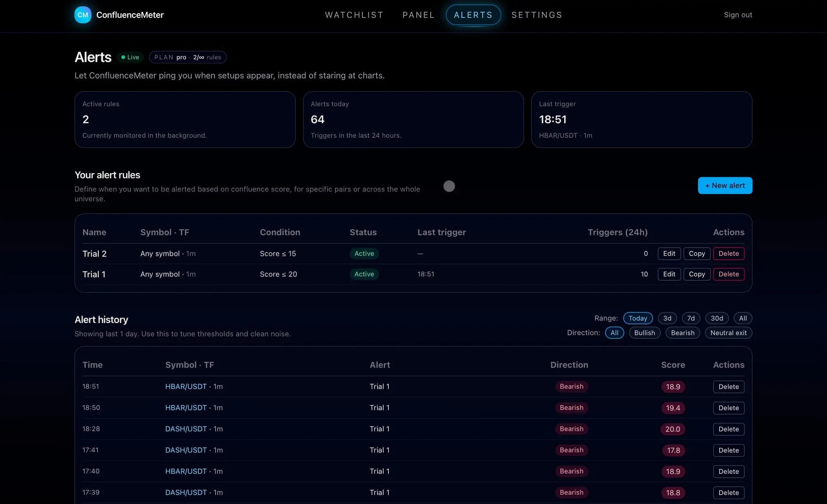Filter direction to Bearish
Screen dimensions: 827x504
pyautogui.click(x=682, y=333)
